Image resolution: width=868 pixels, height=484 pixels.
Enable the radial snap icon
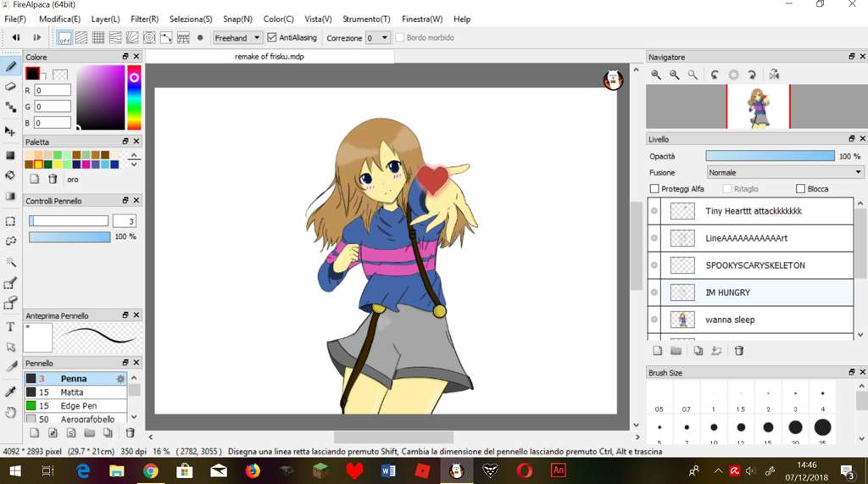point(132,37)
